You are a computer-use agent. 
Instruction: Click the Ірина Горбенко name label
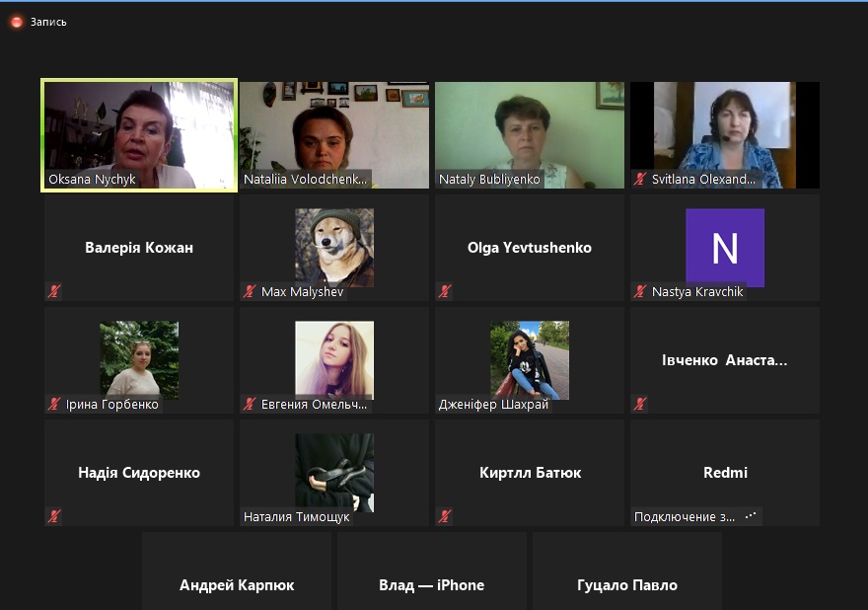click(112, 405)
